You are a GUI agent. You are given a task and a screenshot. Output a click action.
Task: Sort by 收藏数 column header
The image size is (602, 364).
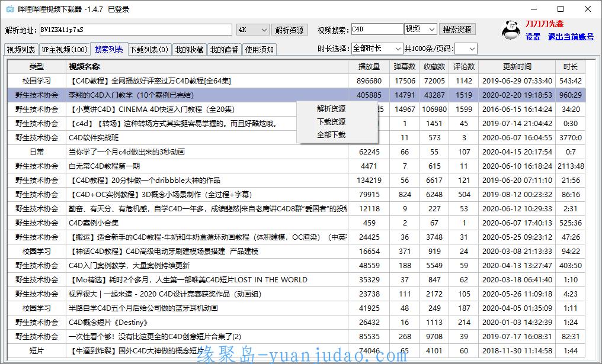[434, 67]
